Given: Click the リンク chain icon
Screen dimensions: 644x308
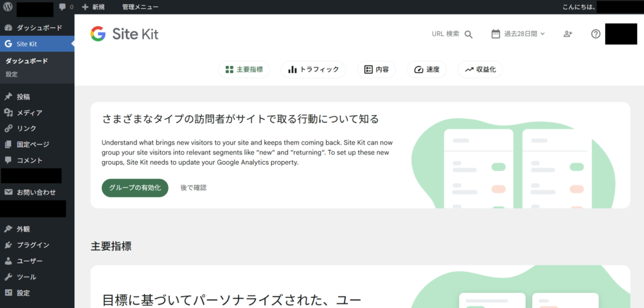Looking at the screenshot, I should pos(8,128).
